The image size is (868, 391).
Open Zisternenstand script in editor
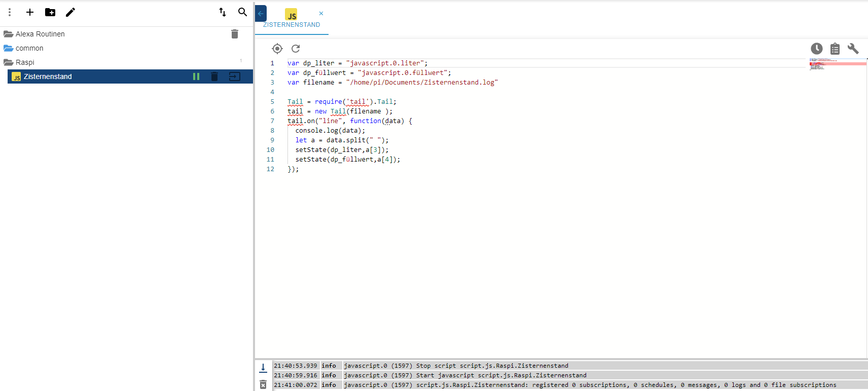tap(235, 76)
